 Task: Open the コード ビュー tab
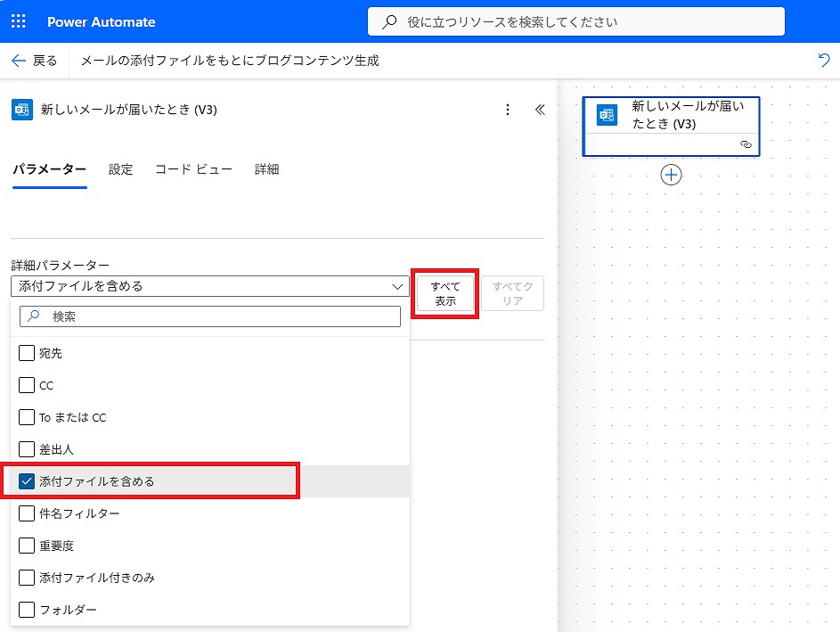193,169
